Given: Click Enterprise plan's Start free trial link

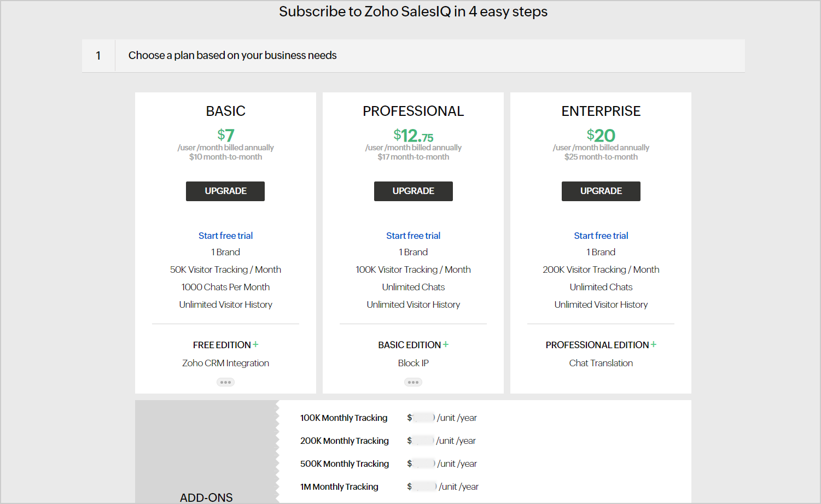Looking at the screenshot, I should click(x=601, y=236).
